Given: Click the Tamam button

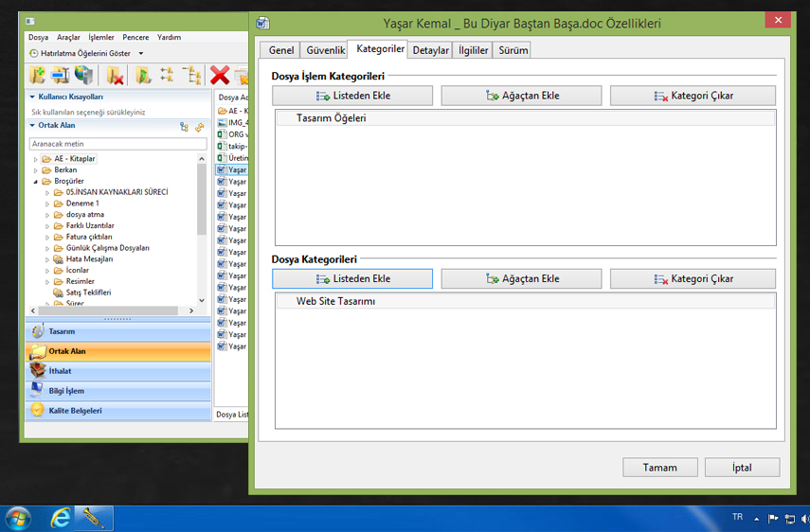Looking at the screenshot, I should (x=659, y=468).
